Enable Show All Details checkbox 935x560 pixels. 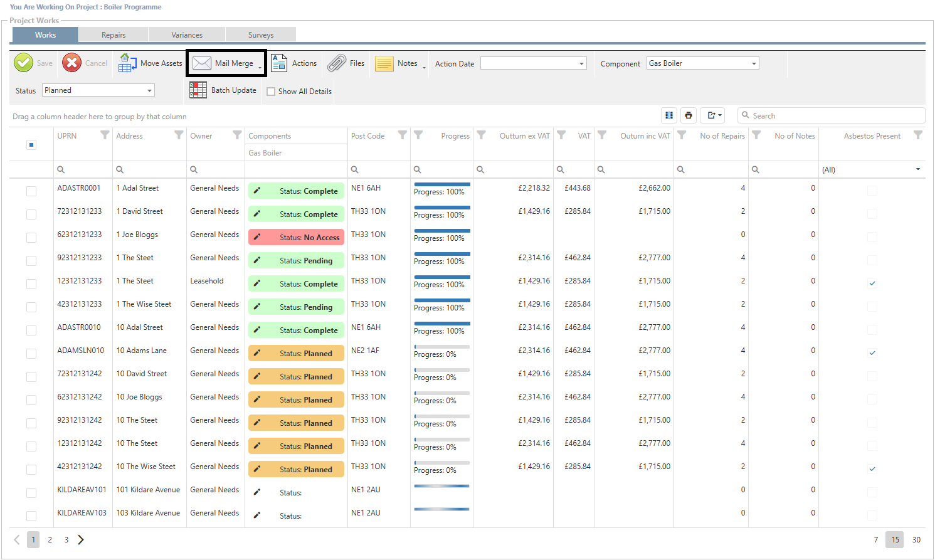[x=271, y=92]
